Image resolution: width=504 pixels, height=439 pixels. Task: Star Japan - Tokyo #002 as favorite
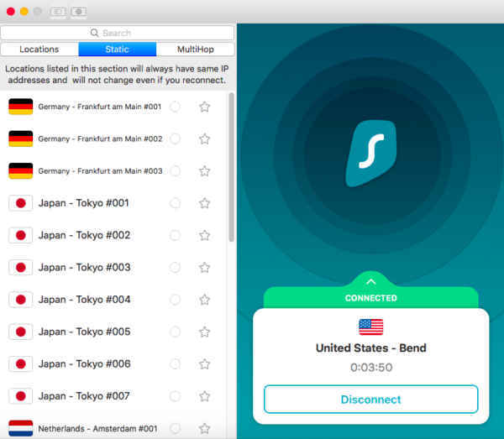pyautogui.click(x=205, y=235)
